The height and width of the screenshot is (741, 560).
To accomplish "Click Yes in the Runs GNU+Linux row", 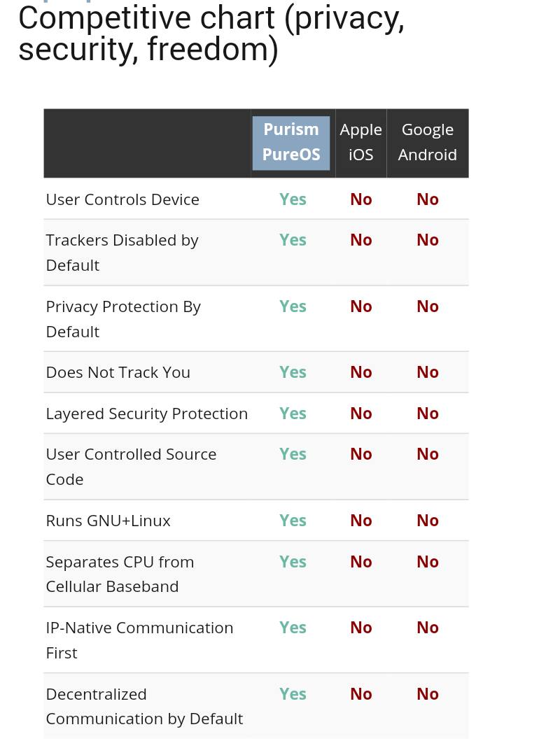I will coord(293,521).
